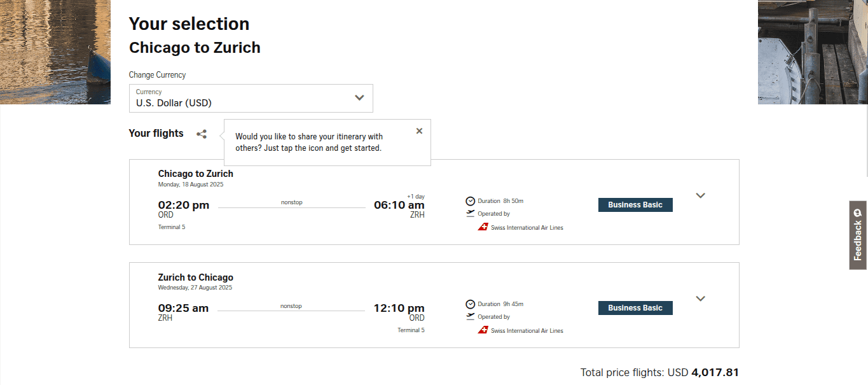This screenshot has height=385, width=868.
Task: Select Business Basic for the outbound flight
Action: [x=635, y=204]
